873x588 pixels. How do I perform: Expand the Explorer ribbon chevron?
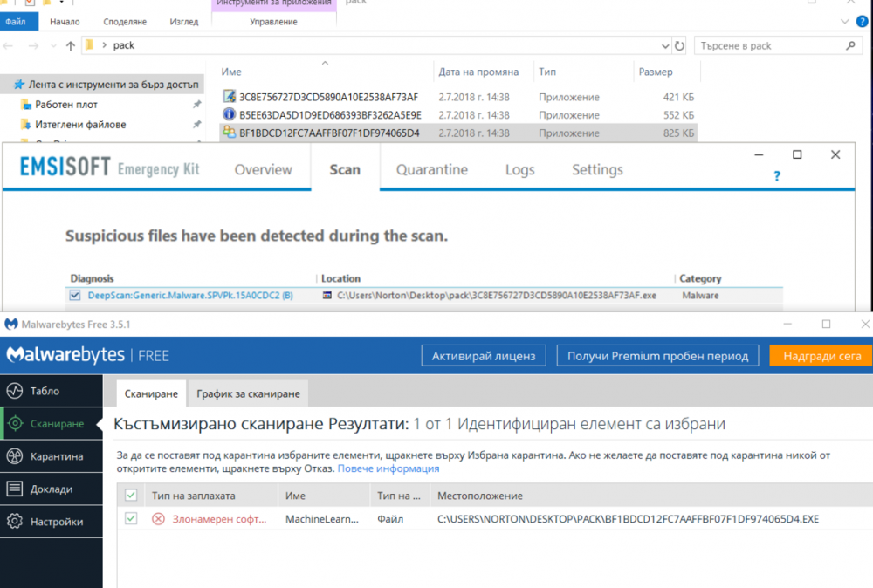[x=844, y=22]
